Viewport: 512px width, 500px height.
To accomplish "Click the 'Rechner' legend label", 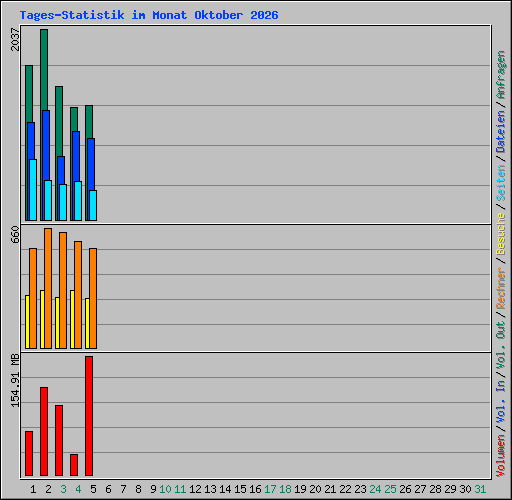I will point(501,288).
